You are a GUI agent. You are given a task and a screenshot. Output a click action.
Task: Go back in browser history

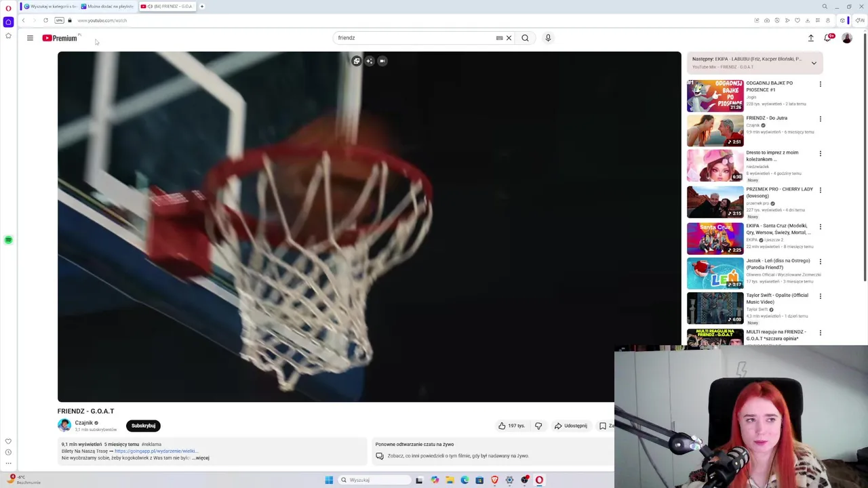[23, 20]
